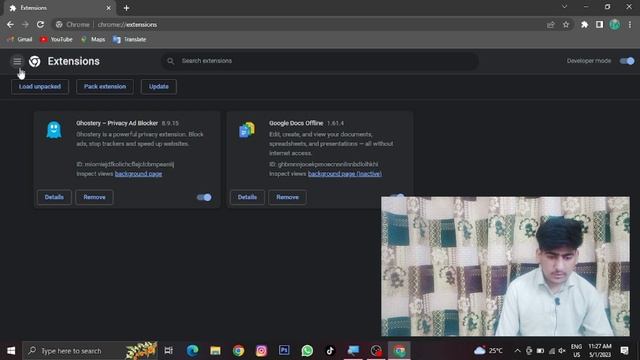Open the Chrome profile avatar
Viewport: 640px width, 360px height.
[615, 24]
